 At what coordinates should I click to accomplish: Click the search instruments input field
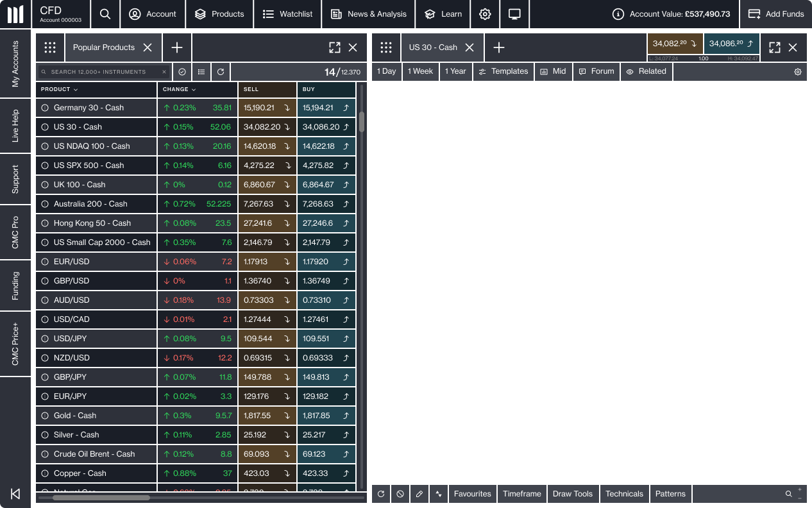point(104,72)
